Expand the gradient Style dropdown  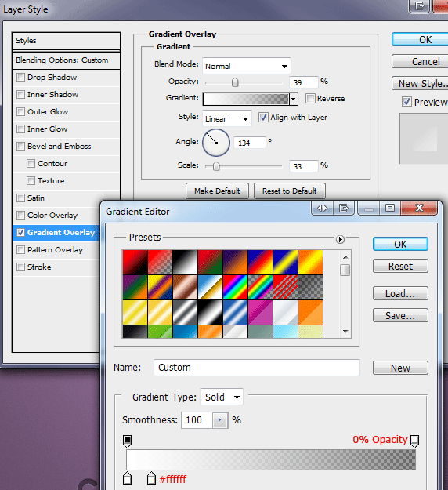(x=226, y=118)
